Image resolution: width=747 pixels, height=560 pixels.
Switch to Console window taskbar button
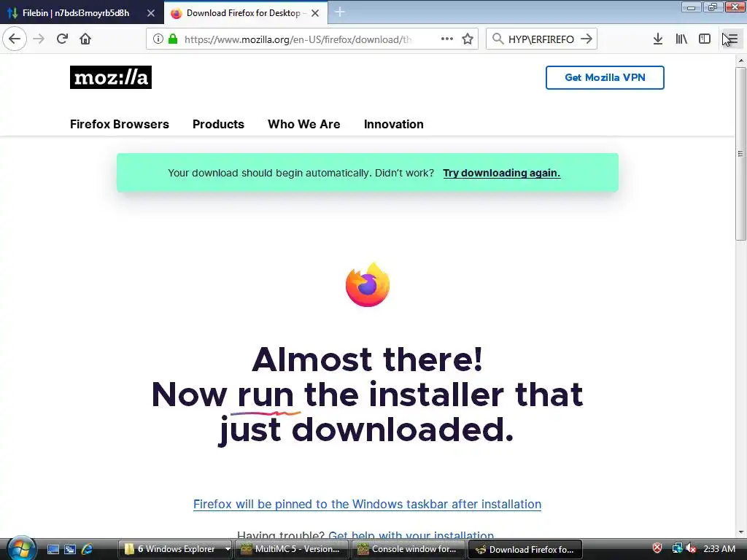click(x=408, y=549)
